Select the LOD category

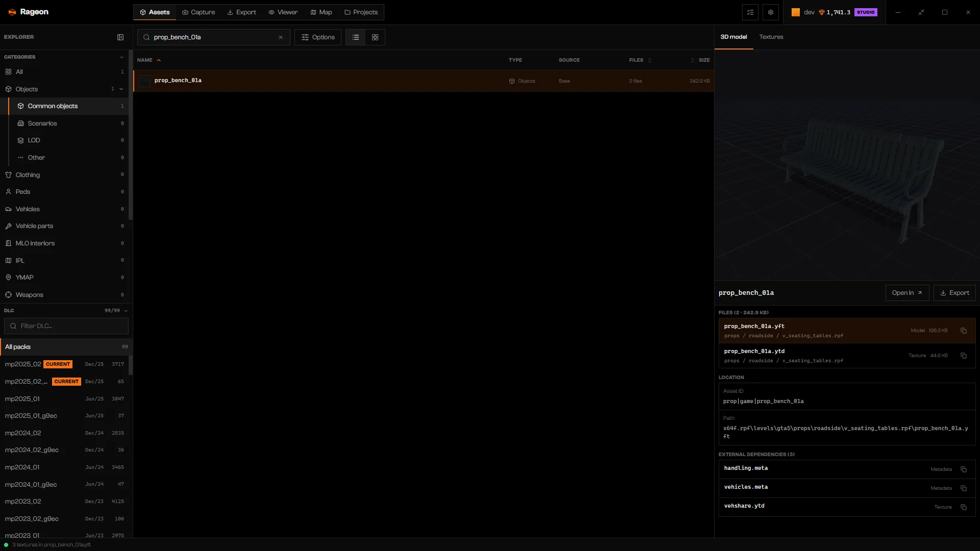69,140
